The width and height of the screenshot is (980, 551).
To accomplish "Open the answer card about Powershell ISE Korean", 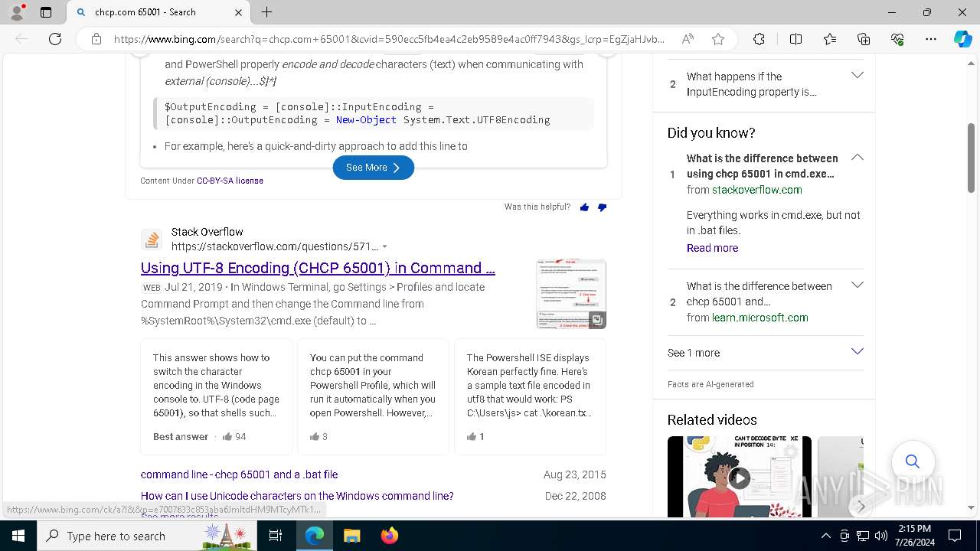I will tap(530, 397).
